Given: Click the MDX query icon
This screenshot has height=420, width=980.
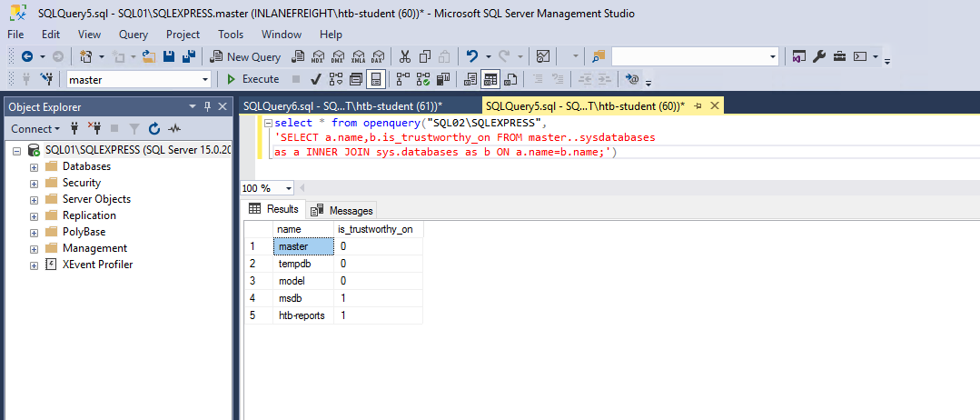Looking at the screenshot, I should 317,56.
